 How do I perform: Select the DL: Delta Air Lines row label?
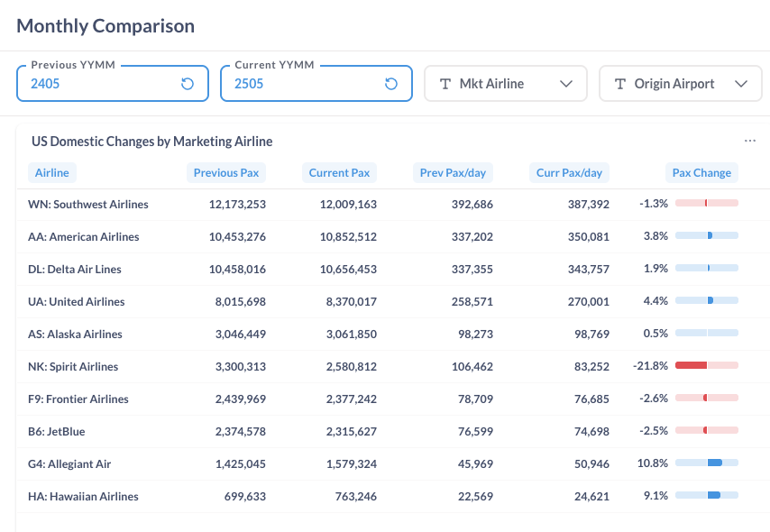click(75, 270)
